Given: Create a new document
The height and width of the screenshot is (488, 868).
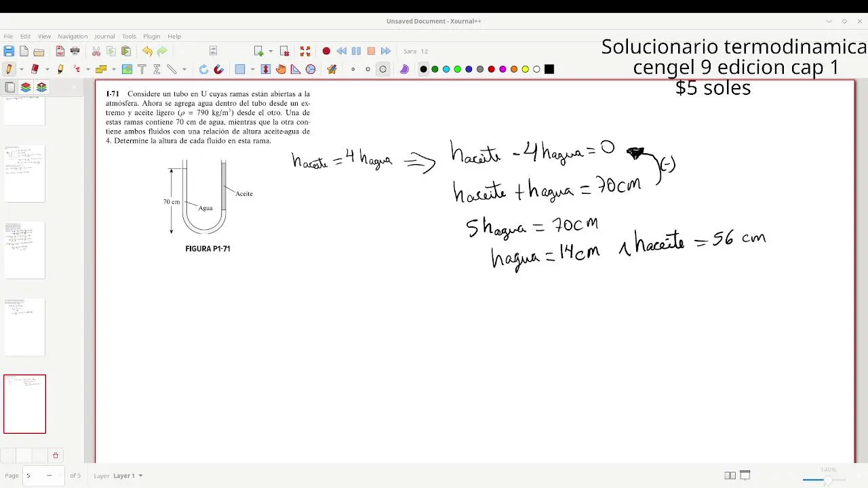Looking at the screenshot, I should [24, 51].
